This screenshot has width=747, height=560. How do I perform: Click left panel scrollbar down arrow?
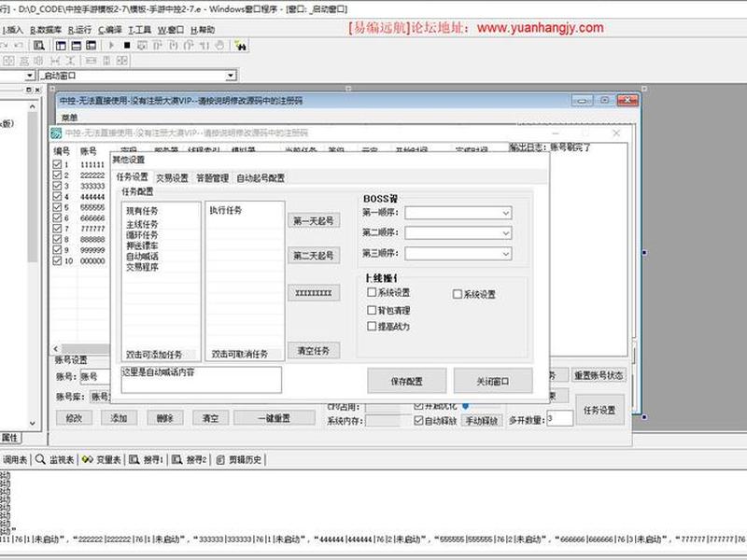tap(33, 423)
